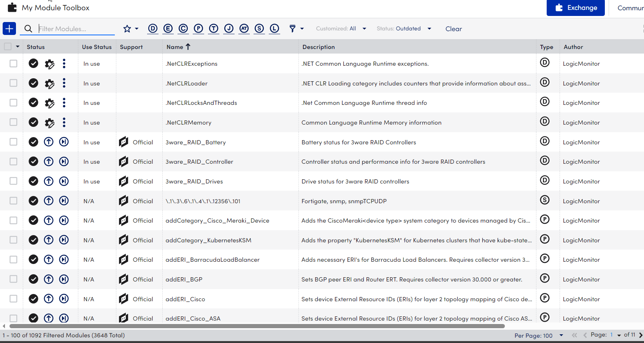Image resolution: width=644 pixels, height=343 pixels.
Task: Expand the funnel filter dropdown arrow
Action: 302,29
